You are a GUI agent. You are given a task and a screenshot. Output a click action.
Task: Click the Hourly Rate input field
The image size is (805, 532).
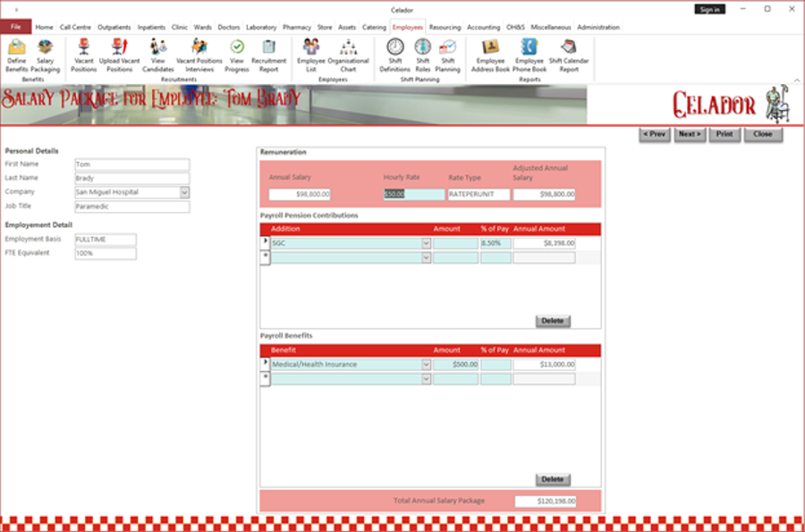point(413,194)
